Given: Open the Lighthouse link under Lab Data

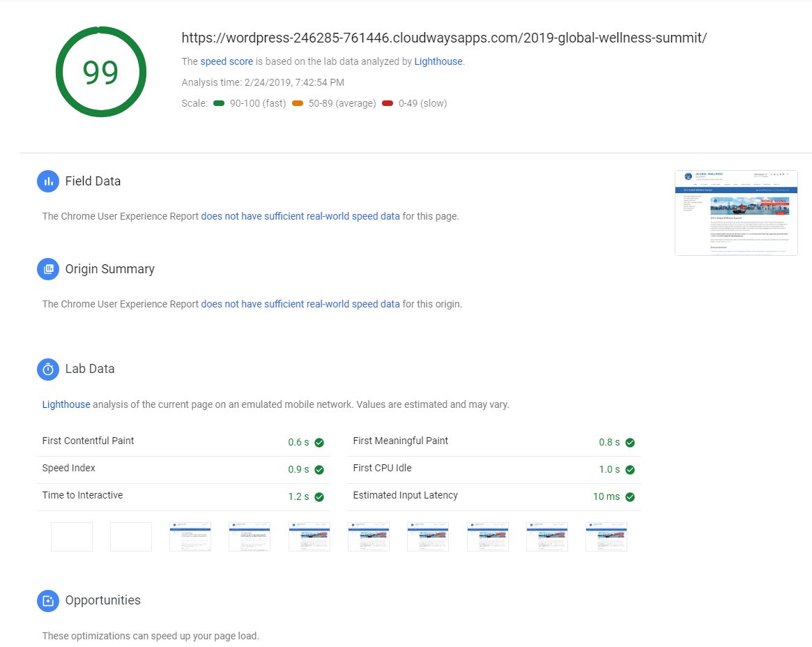Looking at the screenshot, I should [x=66, y=404].
